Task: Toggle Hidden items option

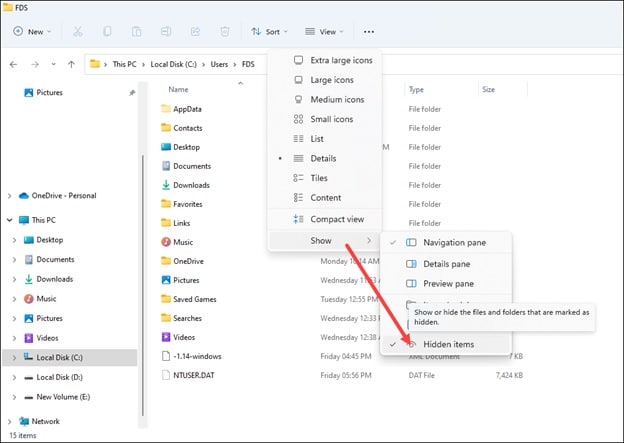Action: point(448,344)
